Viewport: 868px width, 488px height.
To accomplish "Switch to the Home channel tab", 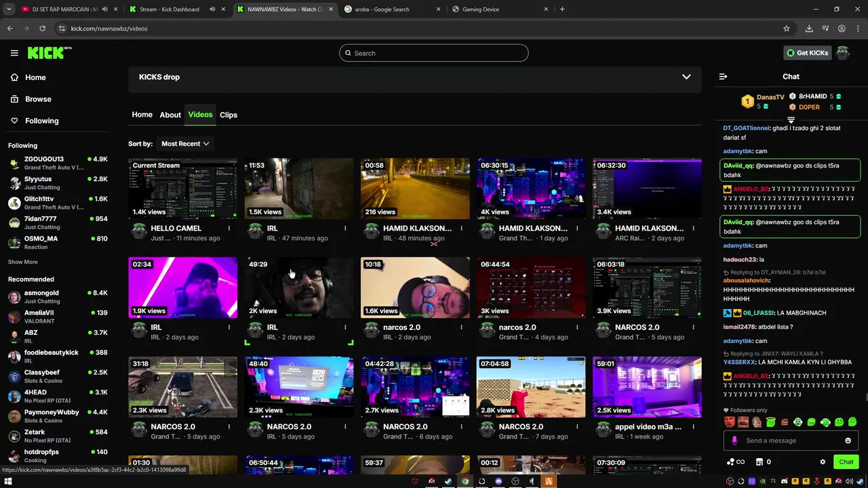I will [142, 115].
